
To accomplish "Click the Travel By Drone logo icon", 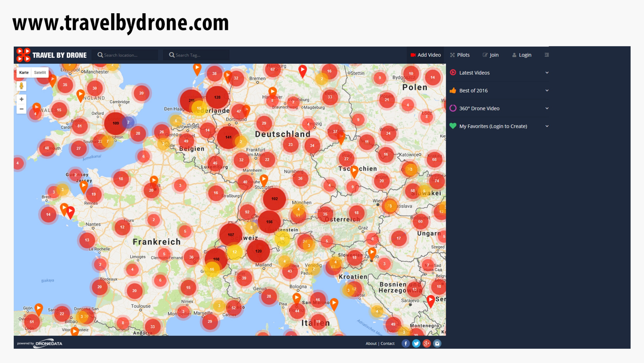I will (23, 55).
